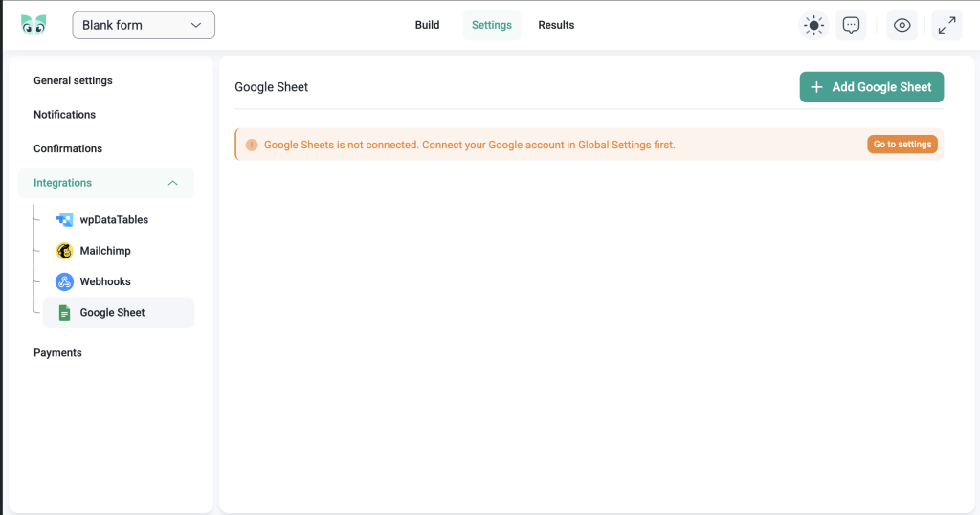Click the Webhooks icon
This screenshot has width=980, height=515.
(x=64, y=281)
